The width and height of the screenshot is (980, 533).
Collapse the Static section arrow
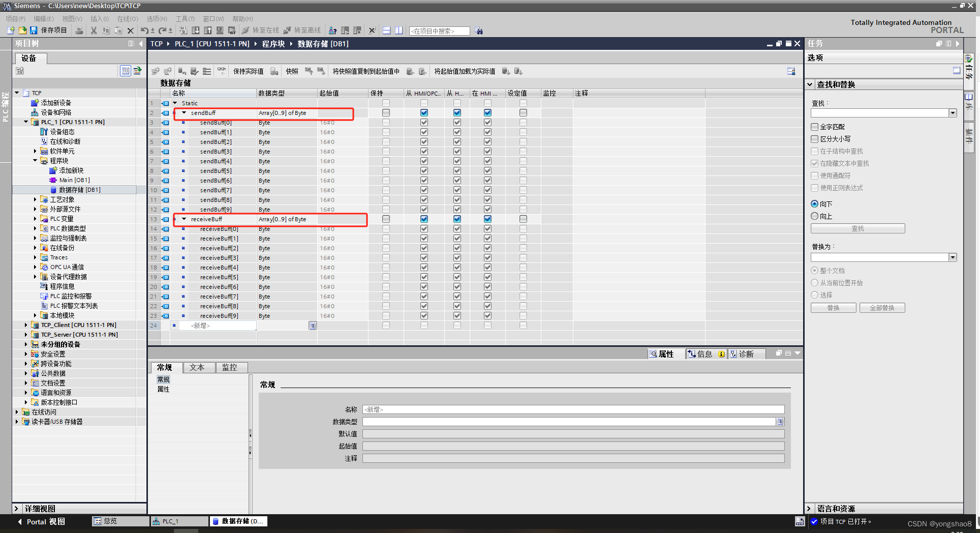coord(175,103)
